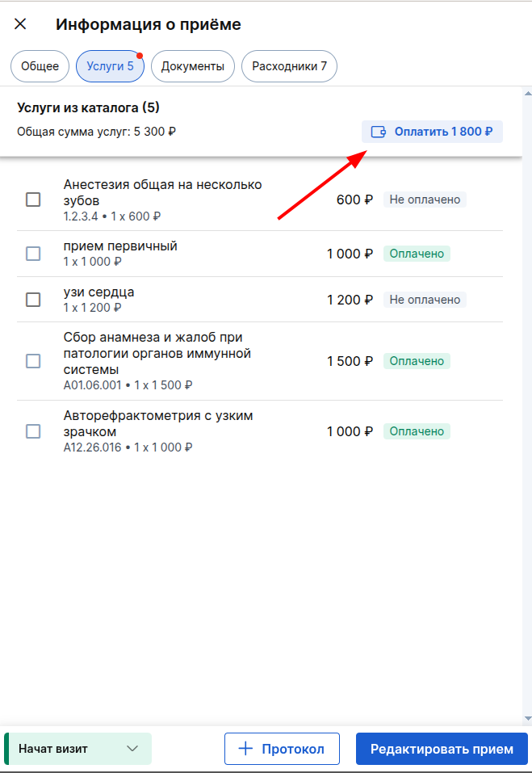Check the прием первичный checkbox
This screenshot has width=532, height=773.
33,254
